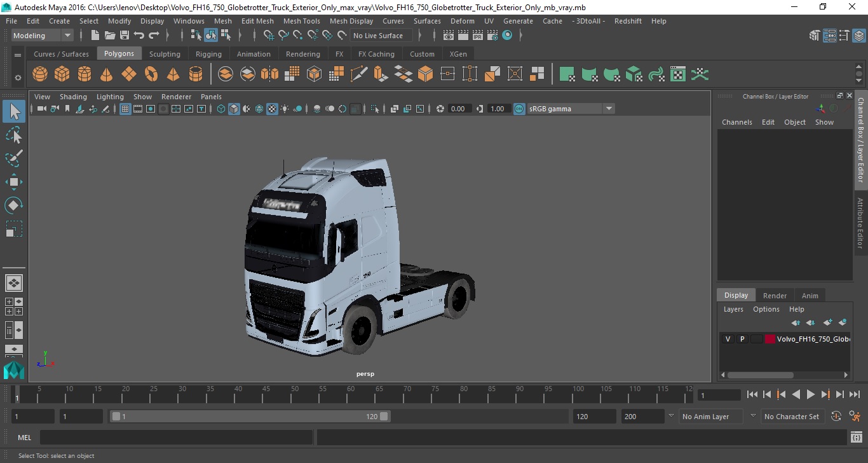The height and width of the screenshot is (463, 868).
Task: Create a polygon Cube from shelf
Action: point(62,74)
